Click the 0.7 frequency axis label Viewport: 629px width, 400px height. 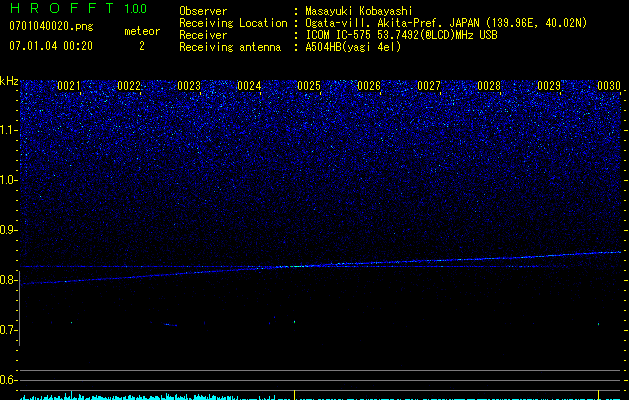pyautogui.click(x=9, y=330)
